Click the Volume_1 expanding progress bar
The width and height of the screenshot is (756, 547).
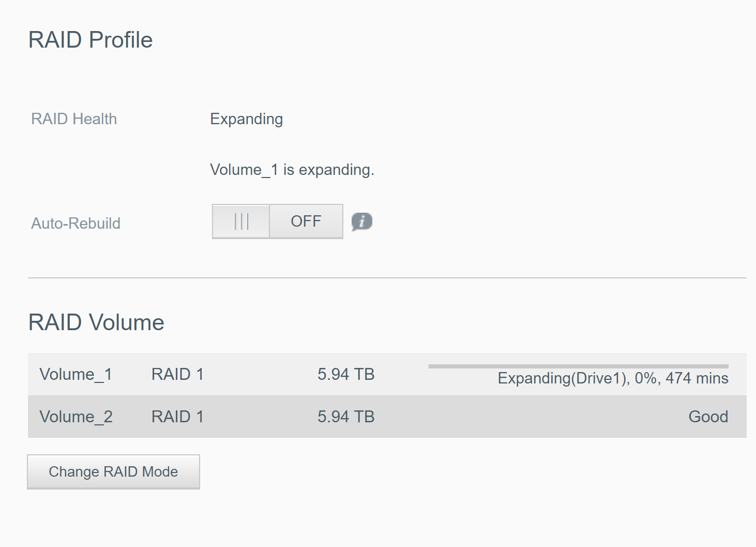point(578,366)
